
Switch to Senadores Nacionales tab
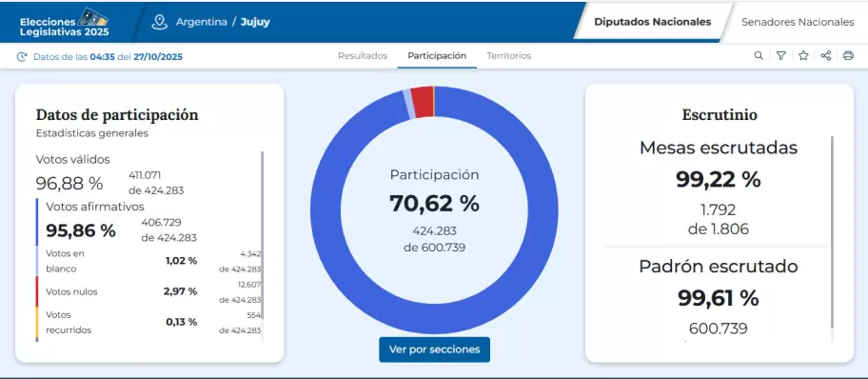(x=798, y=22)
